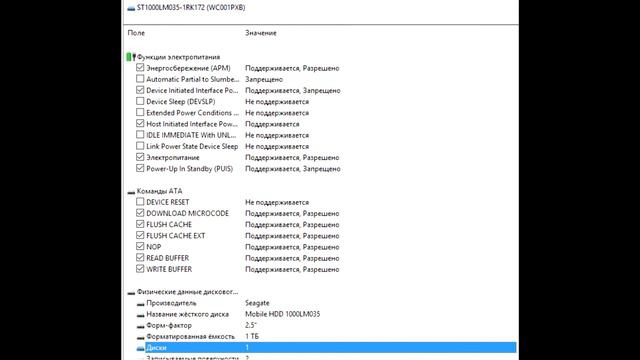The width and height of the screenshot is (640, 360).
Task: Click the Поле column header
Action: tap(136, 33)
